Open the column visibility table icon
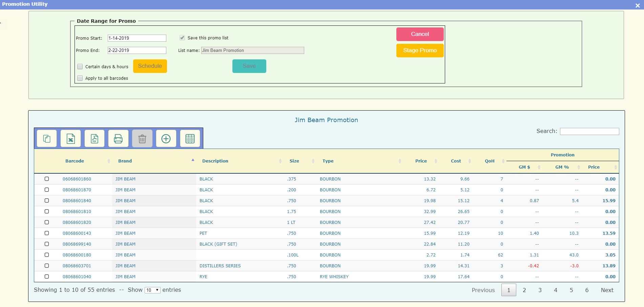Image resolution: width=644 pixels, height=307 pixels. coord(190,139)
